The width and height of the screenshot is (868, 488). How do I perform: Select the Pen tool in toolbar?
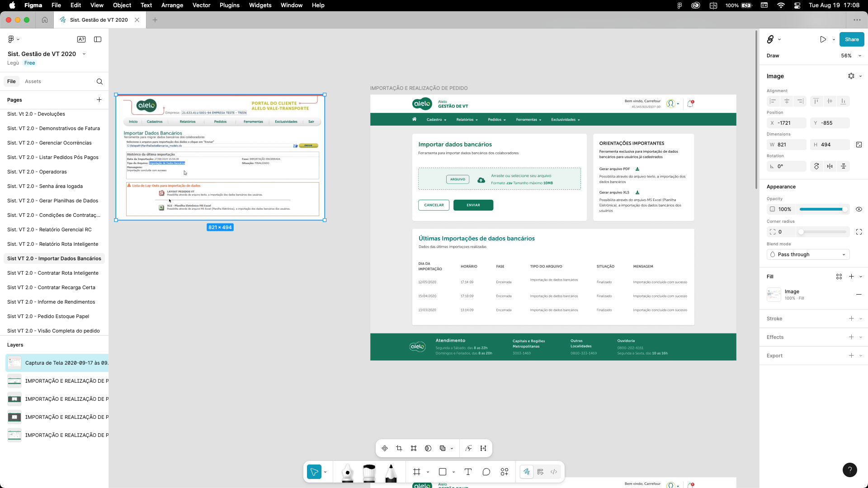pyautogui.click(x=347, y=472)
